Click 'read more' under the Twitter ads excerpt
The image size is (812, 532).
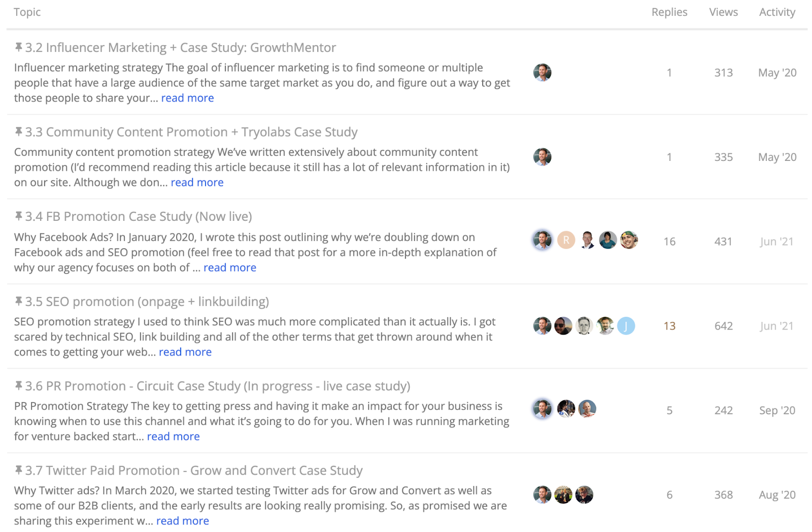point(183,521)
